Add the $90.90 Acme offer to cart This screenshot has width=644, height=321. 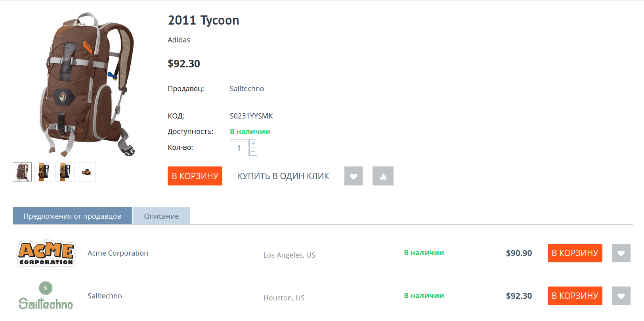tap(575, 253)
